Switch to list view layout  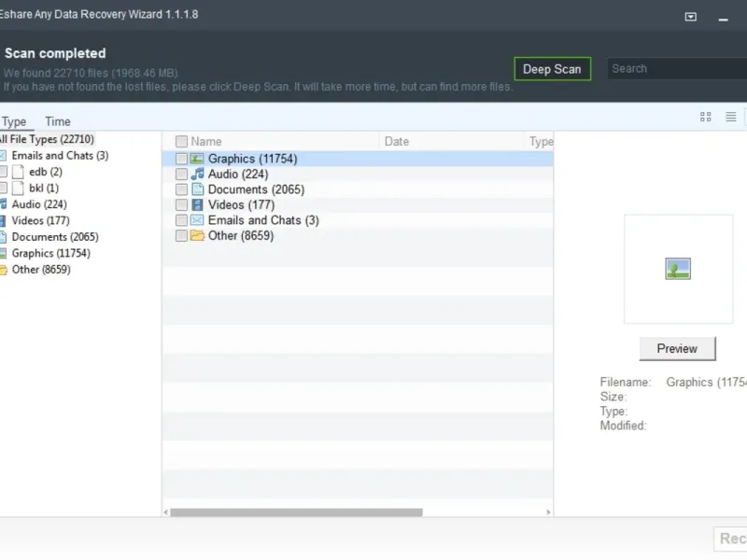[731, 117]
